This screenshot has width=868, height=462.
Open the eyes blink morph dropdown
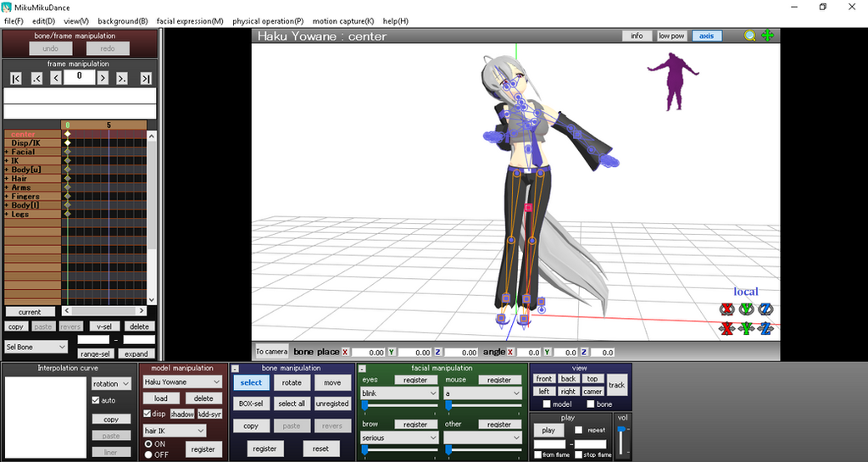pyautogui.click(x=399, y=392)
